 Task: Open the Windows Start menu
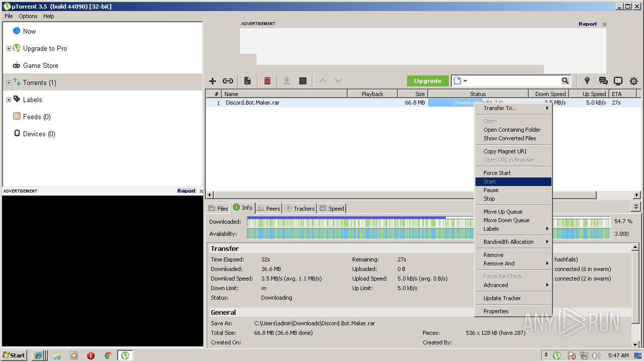pos(14,355)
